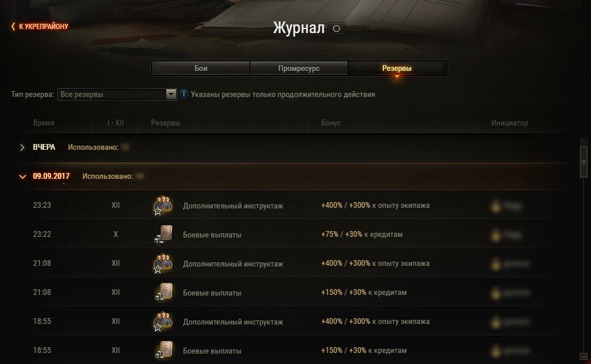591x364 pixels.
Task: Go back via К УКРЕПРАЙОНУ link
Action: pyautogui.click(x=40, y=26)
